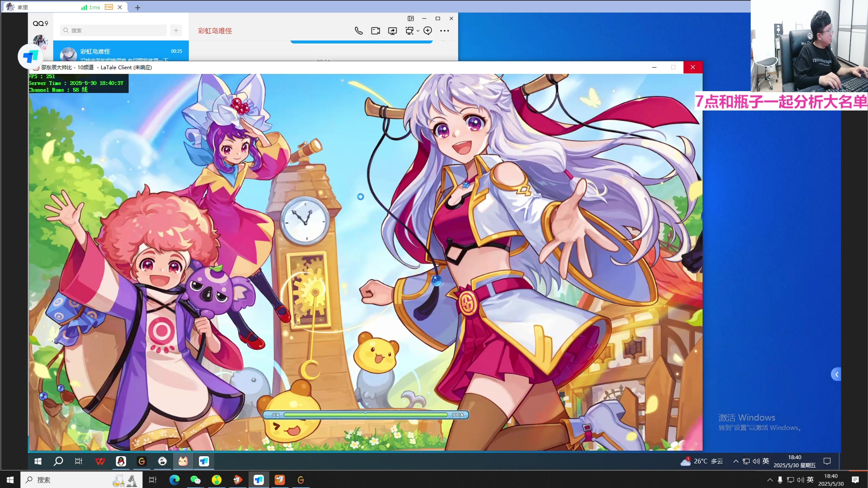Close the 家里 remote session tab
Image resolution: width=868 pixels, height=488 pixels.
pos(120,7)
